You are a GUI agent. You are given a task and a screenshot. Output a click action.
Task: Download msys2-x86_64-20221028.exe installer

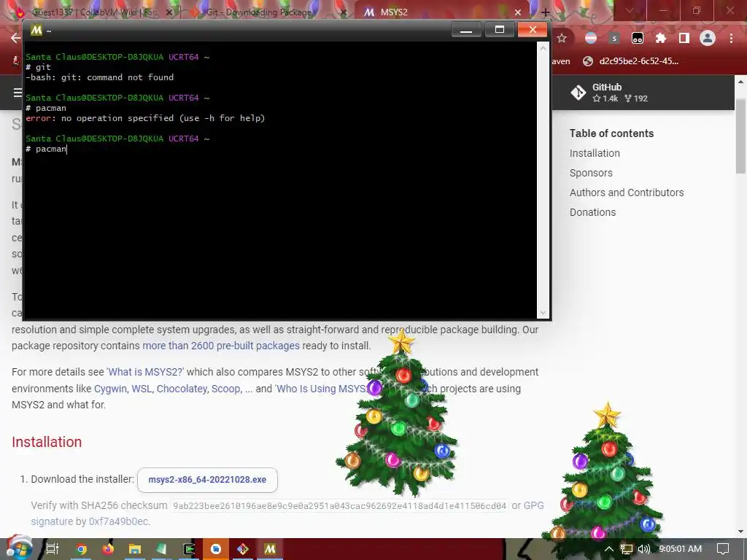(207, 480)
